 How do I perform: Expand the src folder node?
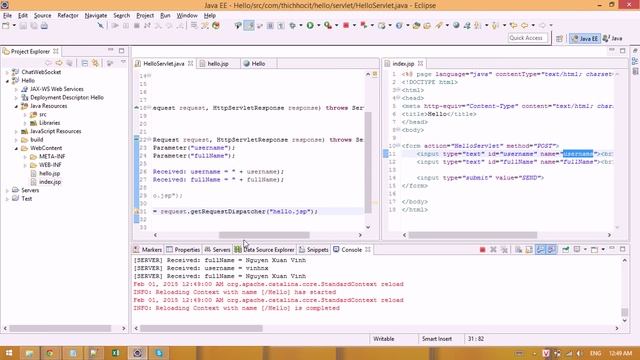point(25,115)
